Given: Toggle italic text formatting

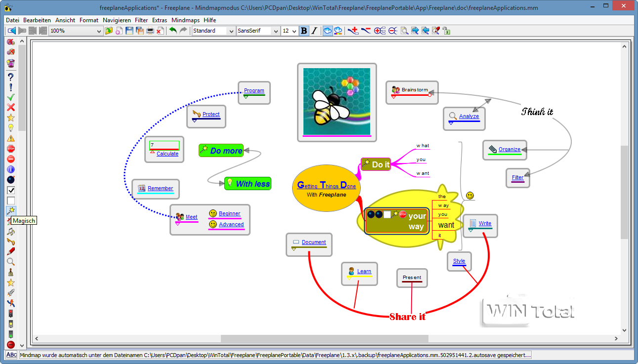Looking at the screenshot, I should click(314, 31).
